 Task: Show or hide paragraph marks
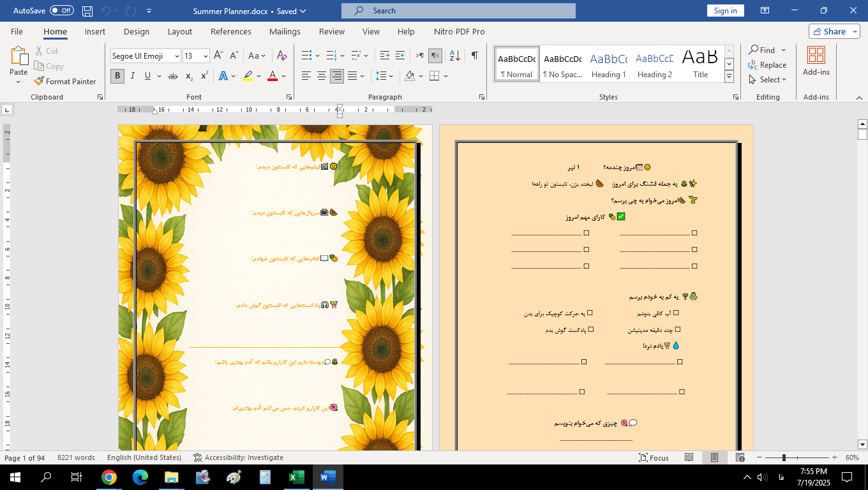tap(474, 56)
